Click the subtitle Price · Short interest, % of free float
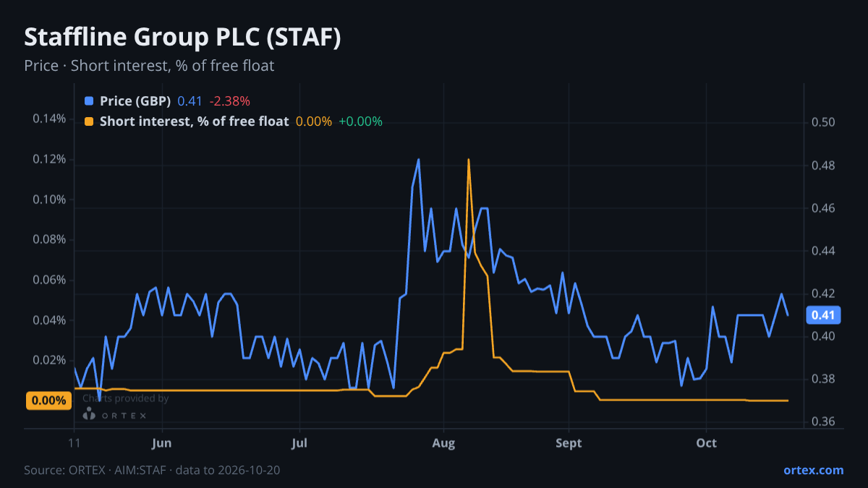The height and width of the screenshot is (488, 868). tap(149, 66)
